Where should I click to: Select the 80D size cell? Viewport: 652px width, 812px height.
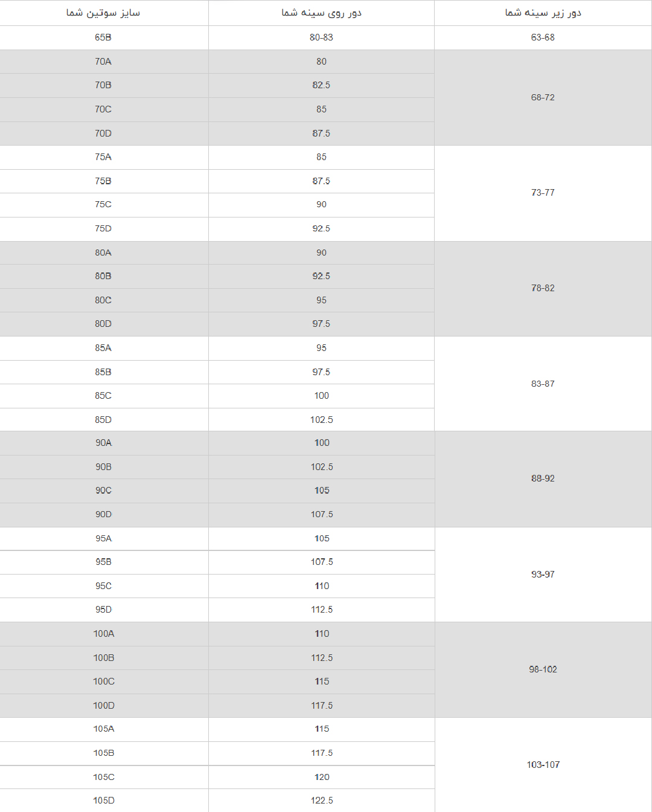pyautogui.click(x=103, y=324)
